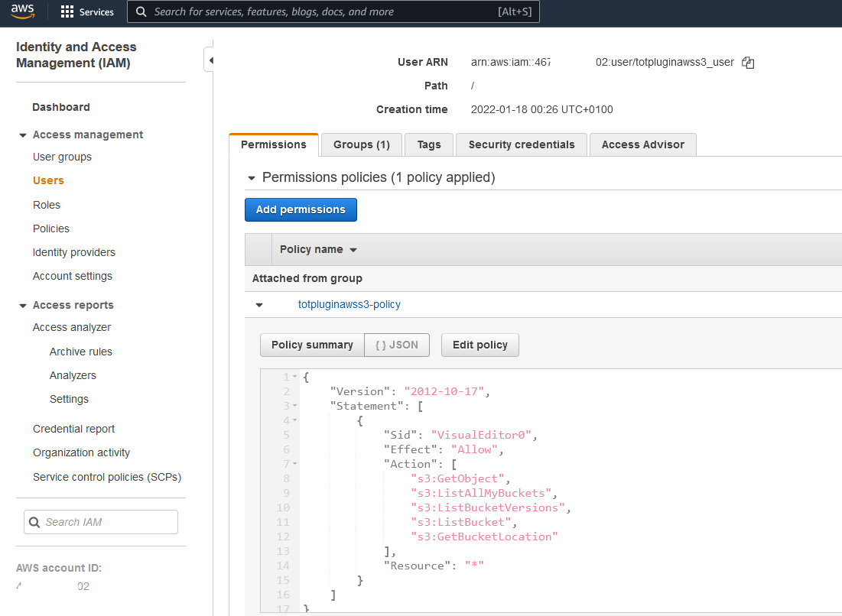Click the AWS logo home icon
The width and height of the screenshot is (842, 616).
(23, 11)
